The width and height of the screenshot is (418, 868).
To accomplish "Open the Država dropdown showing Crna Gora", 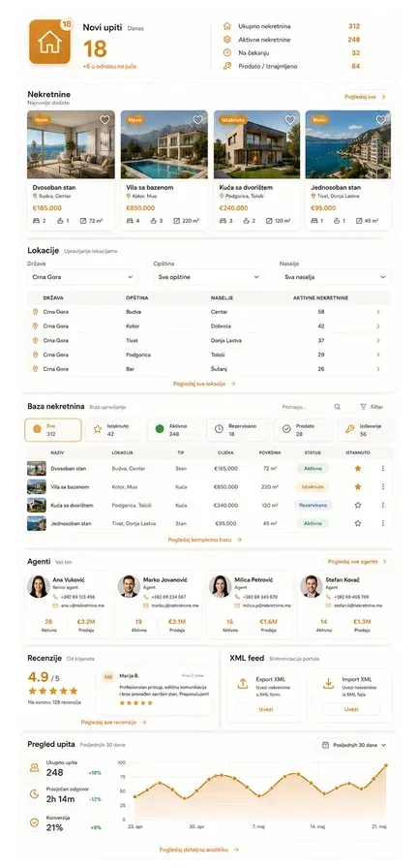I will coord(82,277).
